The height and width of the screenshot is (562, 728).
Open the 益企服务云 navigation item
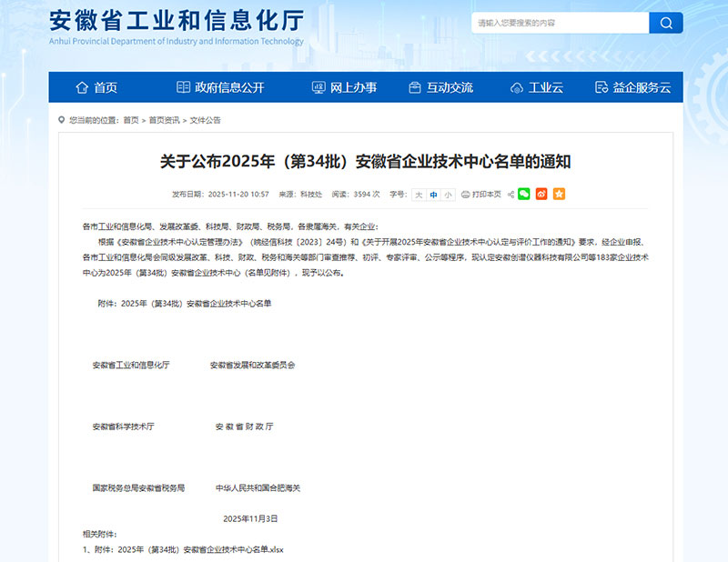632,87
